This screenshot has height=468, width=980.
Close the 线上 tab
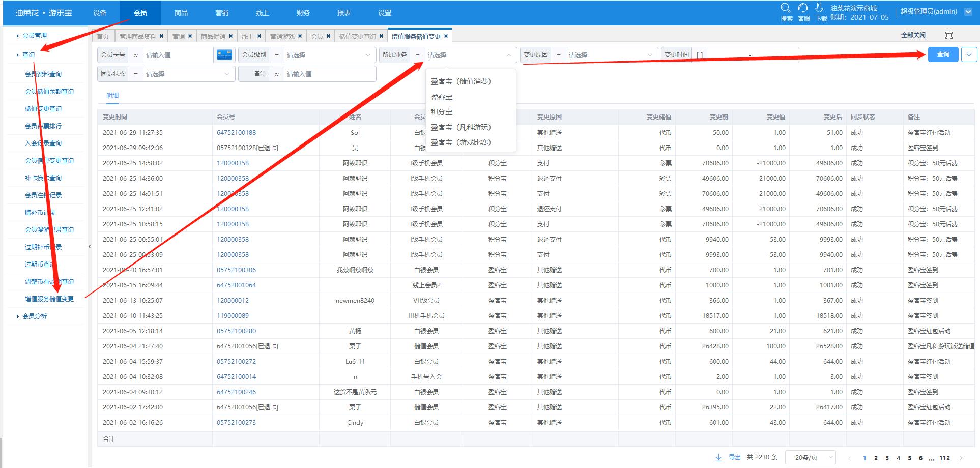click(259, 36)
